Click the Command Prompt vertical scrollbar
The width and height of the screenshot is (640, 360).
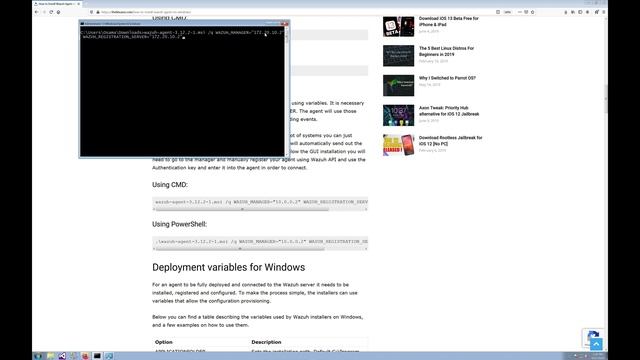(x=287, y=91)
